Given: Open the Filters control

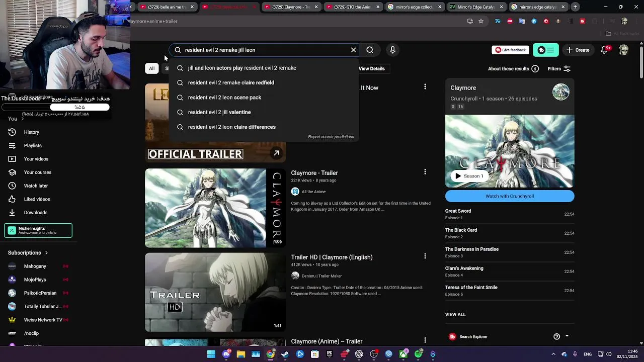Looking at the screenshot, I should (559, 69).
